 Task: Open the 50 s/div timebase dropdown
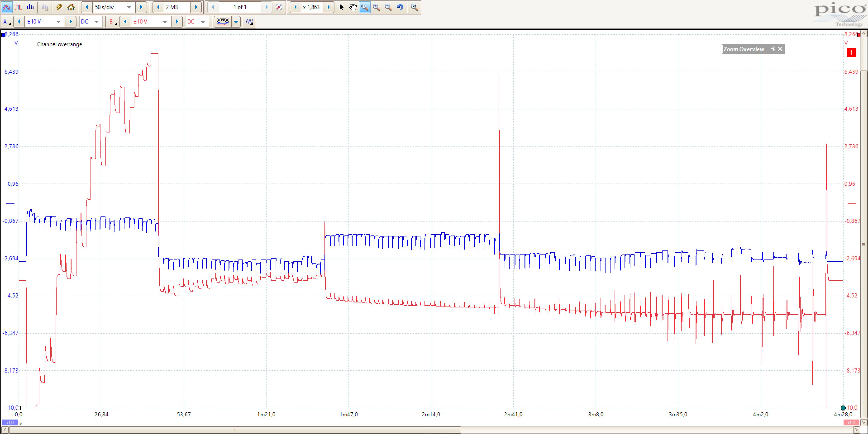[x=129, y=7]
